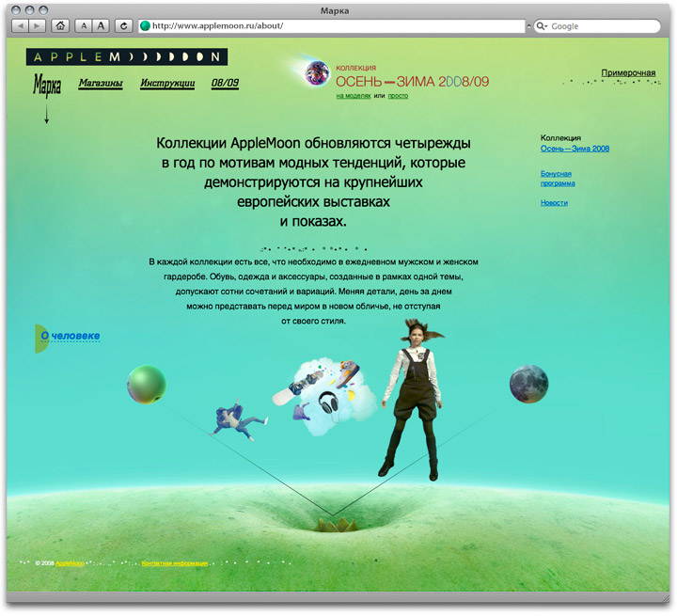Screen dimensions: 677x616
Task: Click the Новости link
Action: tap(554, 202)
